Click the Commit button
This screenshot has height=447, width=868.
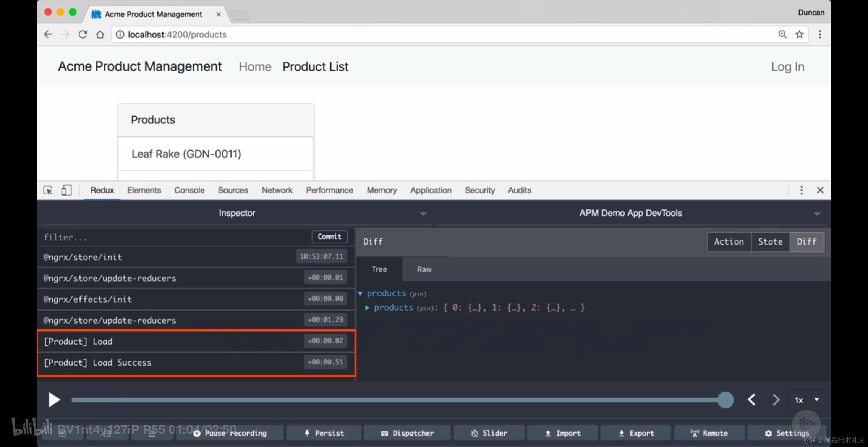pyautogui.click(x=329, y=236)
